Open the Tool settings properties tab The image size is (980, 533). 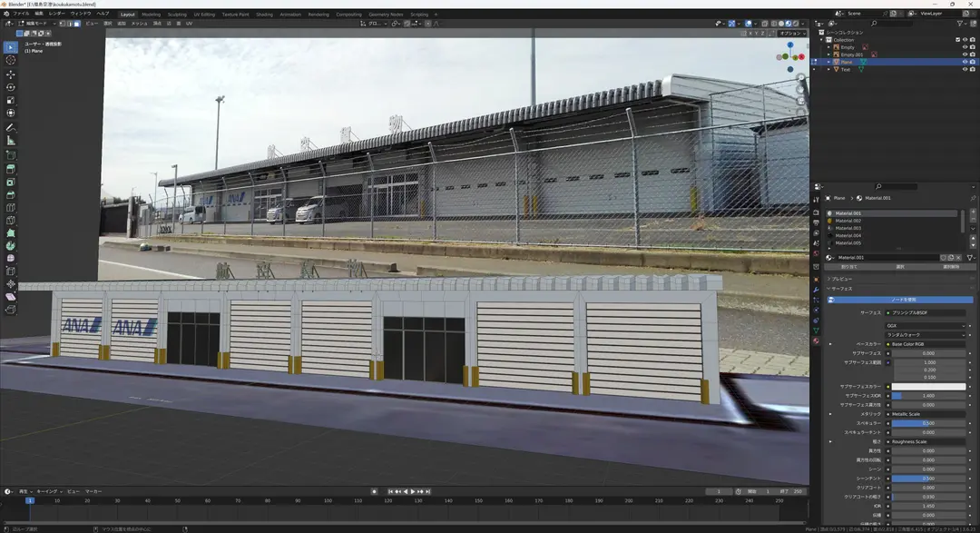coord(816,199)
